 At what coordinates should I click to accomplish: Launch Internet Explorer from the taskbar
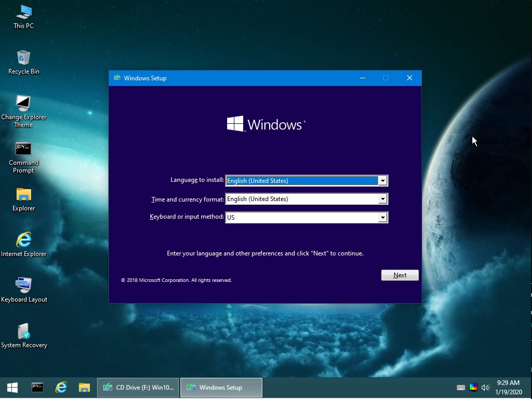(x=61, y=388)
